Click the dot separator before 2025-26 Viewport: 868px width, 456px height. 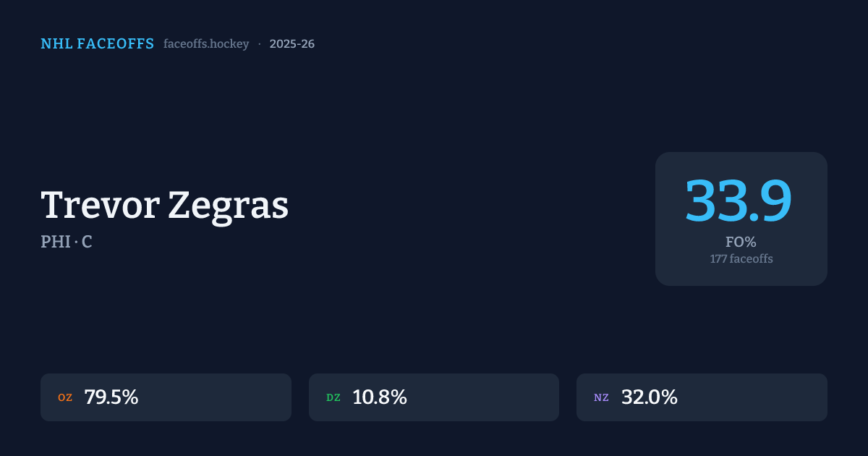(259, 44)
